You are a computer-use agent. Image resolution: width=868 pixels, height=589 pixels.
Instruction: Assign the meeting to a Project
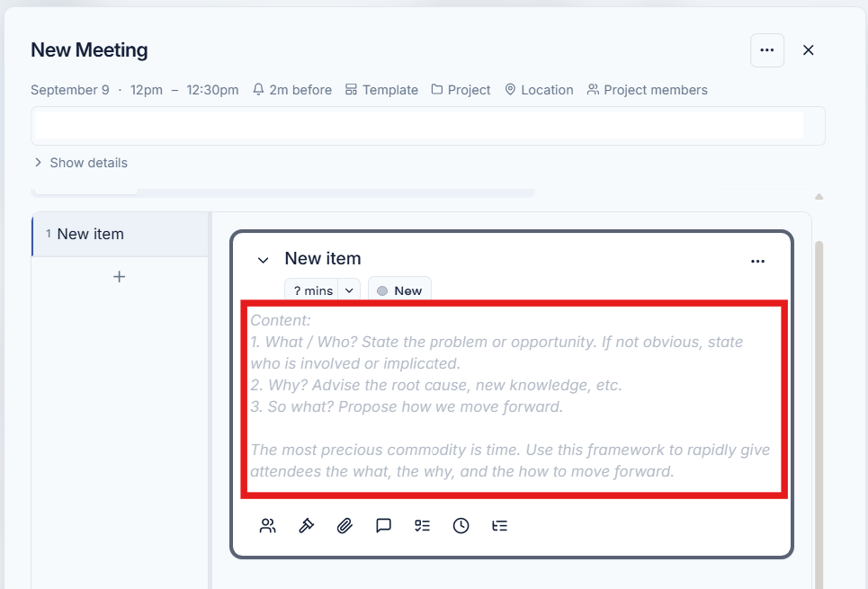[461, 90]
